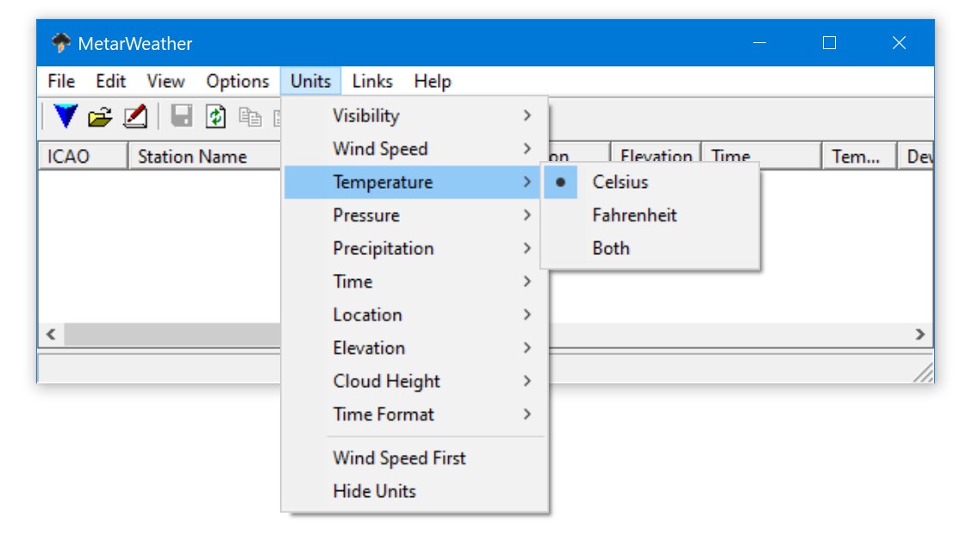Click the floppy disk save icon
Image resolution: width=960 pixels, height=560 pixels.
pyautogui.click(x=181, y=116)
